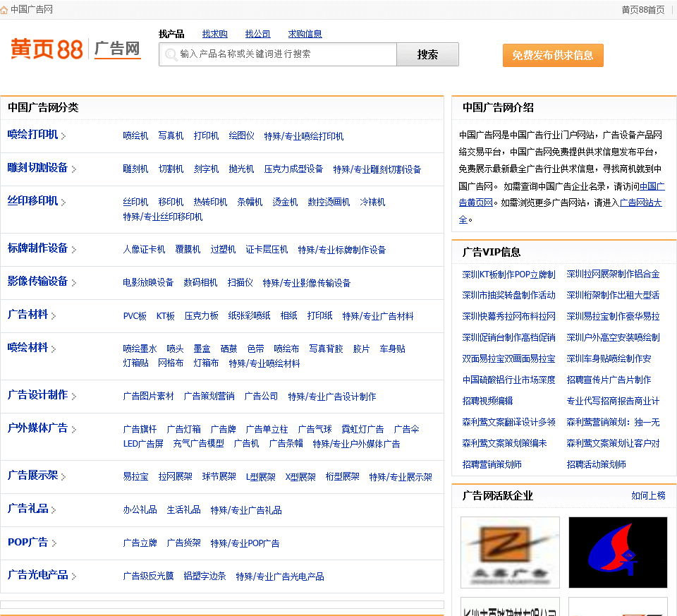The width and height of the screenshot is (677, 616).
Task: Open 黄页88首页 link at top right
Action: click(643, 9)
